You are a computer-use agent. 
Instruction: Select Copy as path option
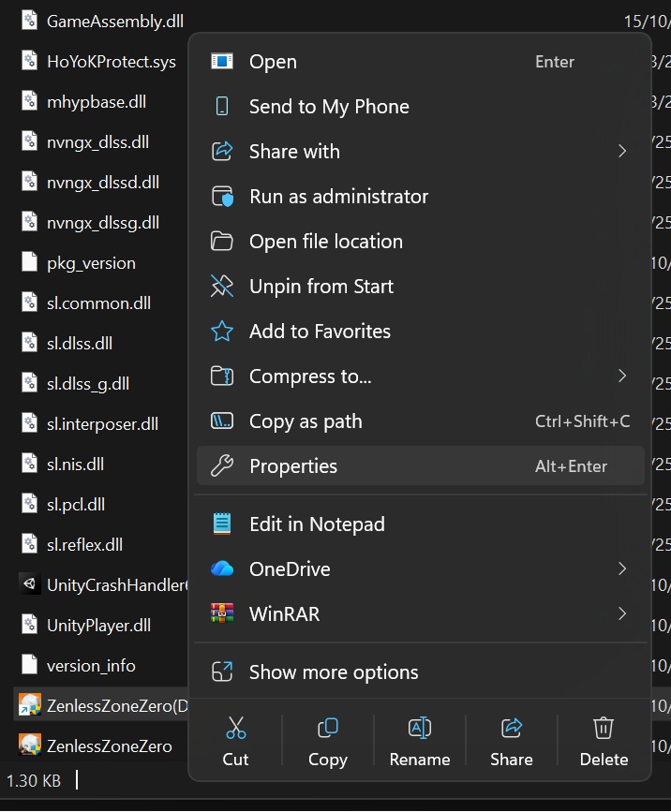tap(306, 421)
